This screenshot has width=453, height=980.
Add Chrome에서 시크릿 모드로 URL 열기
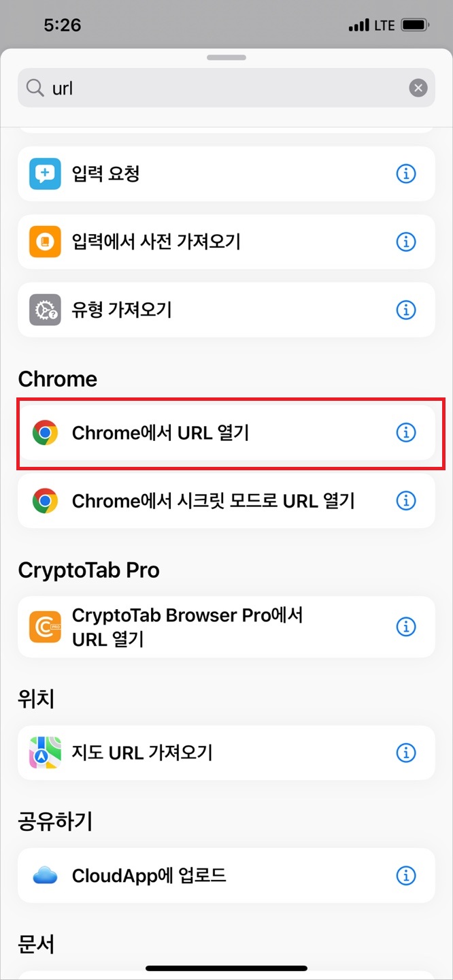tap(226, 501)
